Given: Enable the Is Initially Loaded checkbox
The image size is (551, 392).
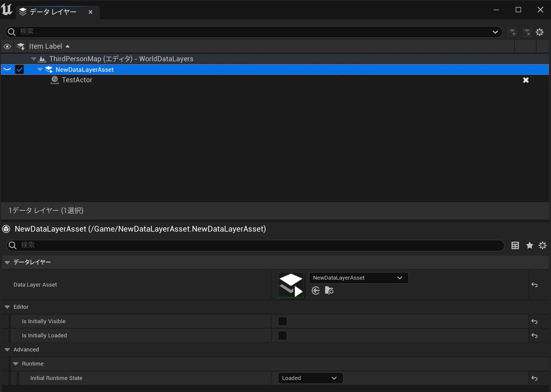Looking at the screenshot, I should pyautogui.click(x=282, y=336).
